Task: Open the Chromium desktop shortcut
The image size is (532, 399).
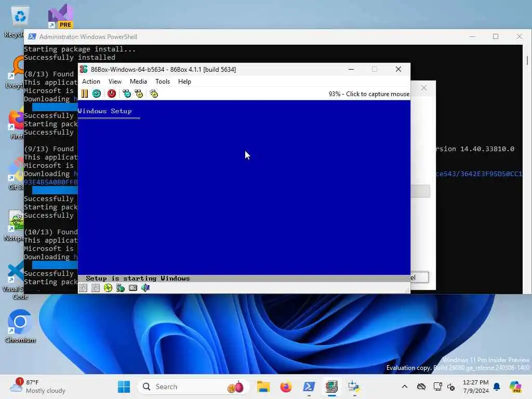Action: (20, 326)
